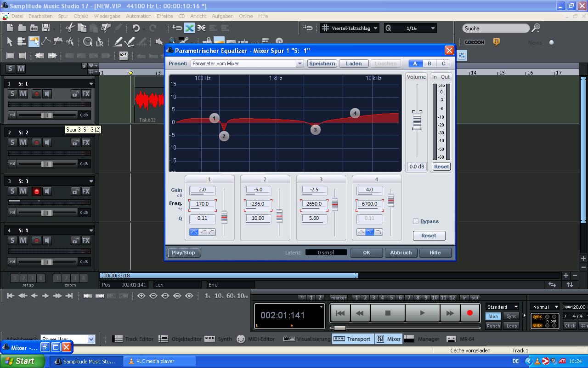Open the Objekteditor panel
This screenshot has height=368, width=588.
point(180,339)
